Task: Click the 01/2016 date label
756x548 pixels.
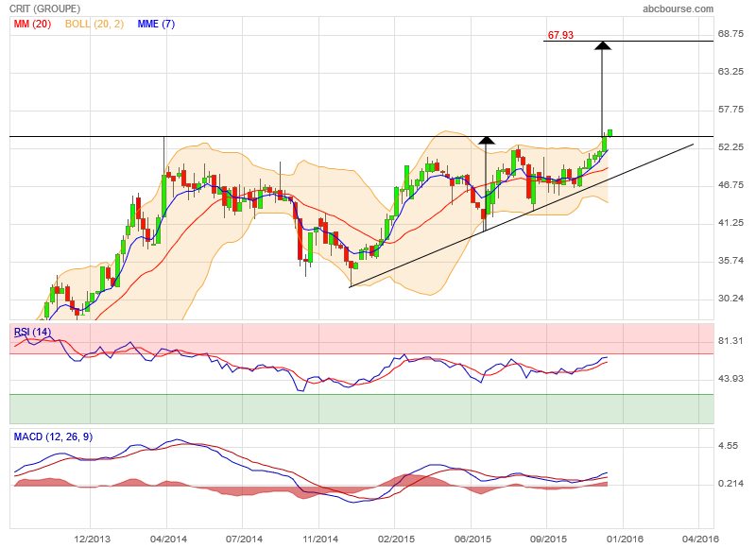Action: tap(625, 539)
